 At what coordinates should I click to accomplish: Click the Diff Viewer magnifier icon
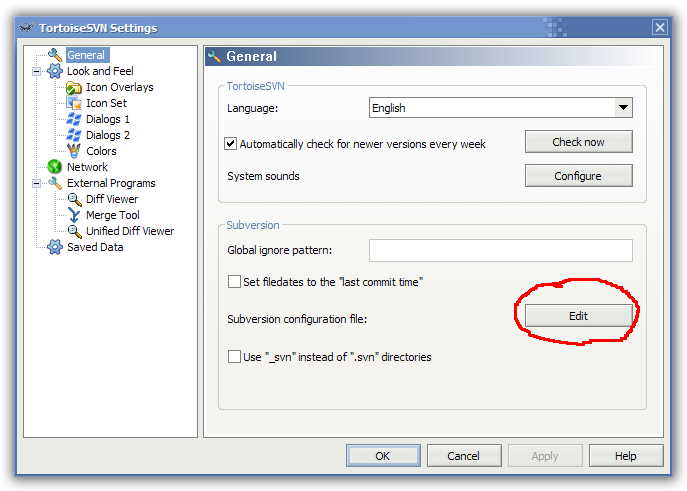(74, 199)
